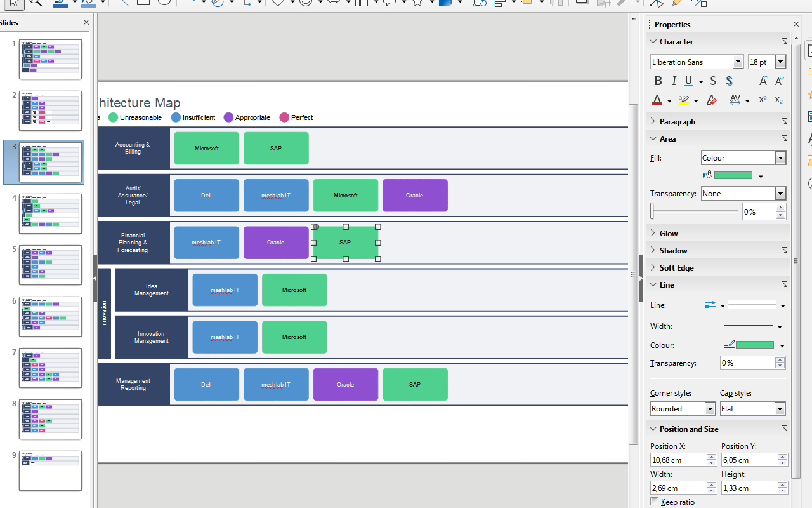The width and height of the screenshot is (812, 508).
Task: Click the Area transparency slider
Action: pos(694,211)
